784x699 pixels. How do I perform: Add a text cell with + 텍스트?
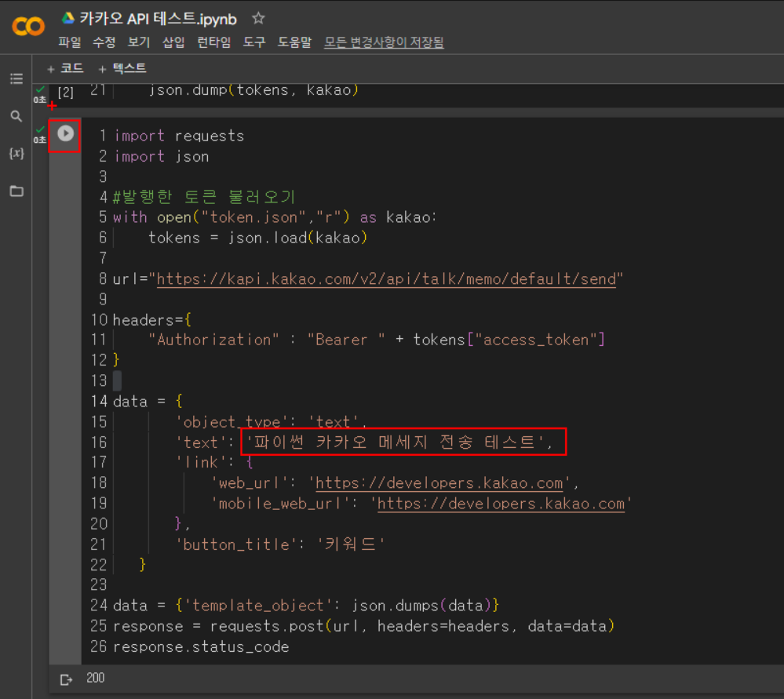click(x=122, y=68)
